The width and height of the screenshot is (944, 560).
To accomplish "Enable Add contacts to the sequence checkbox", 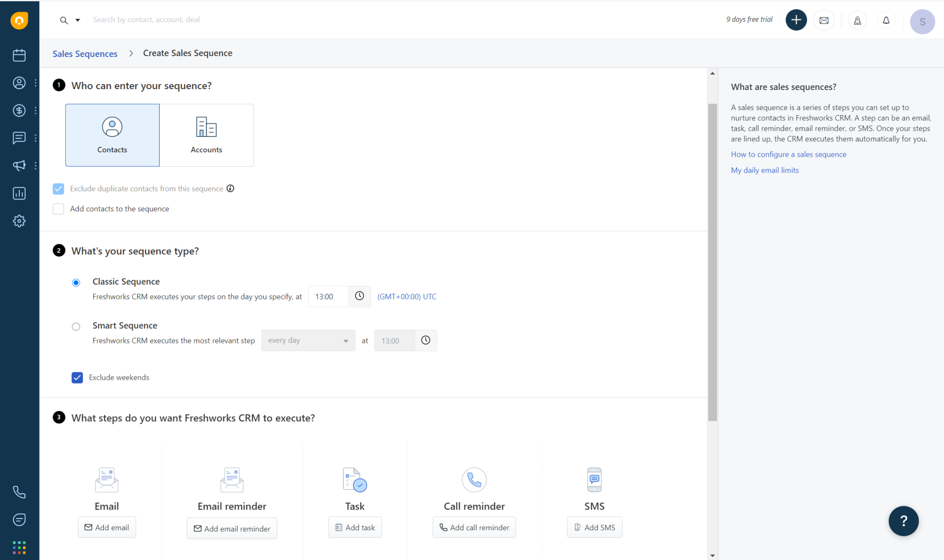I will click(x=59, y=209).
